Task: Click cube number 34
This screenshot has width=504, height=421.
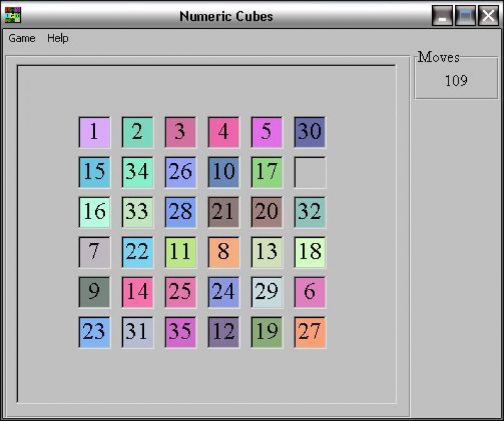Action: 137,172
